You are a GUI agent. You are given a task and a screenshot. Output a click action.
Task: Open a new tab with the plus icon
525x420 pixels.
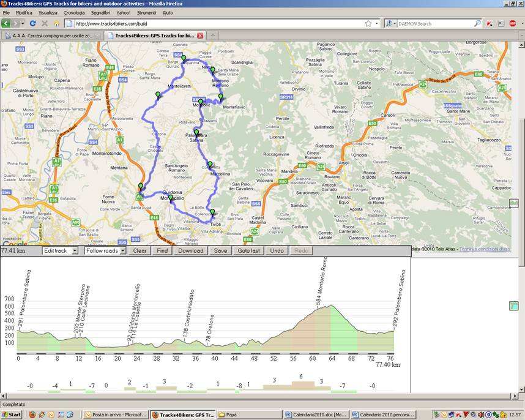point(212,36)
